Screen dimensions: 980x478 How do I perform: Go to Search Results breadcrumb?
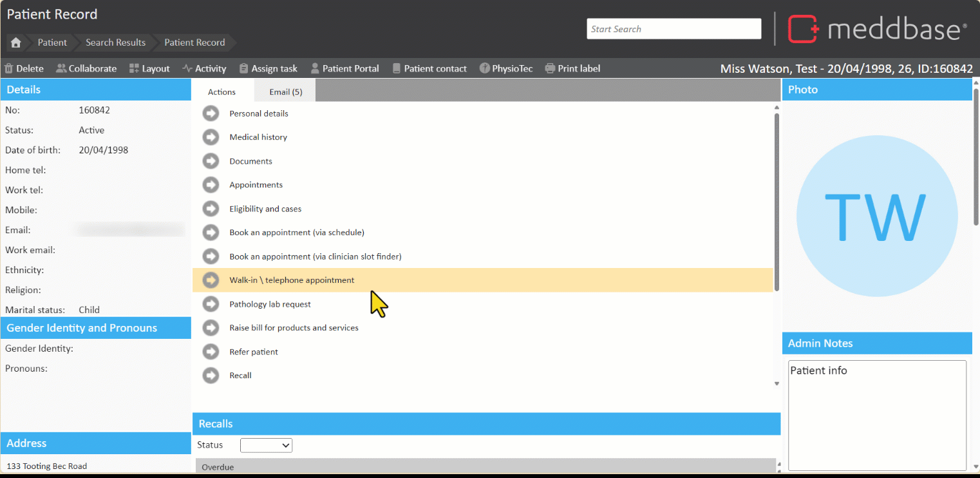(x=115, y=43)
